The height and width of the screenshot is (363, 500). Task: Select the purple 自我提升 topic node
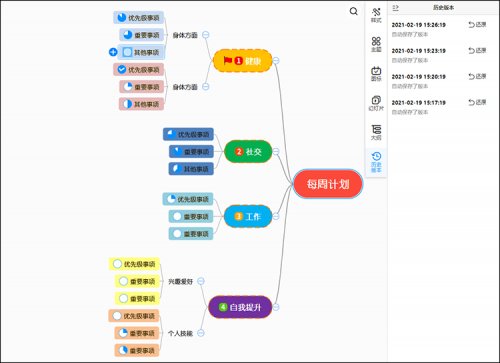tap(240, 307)
